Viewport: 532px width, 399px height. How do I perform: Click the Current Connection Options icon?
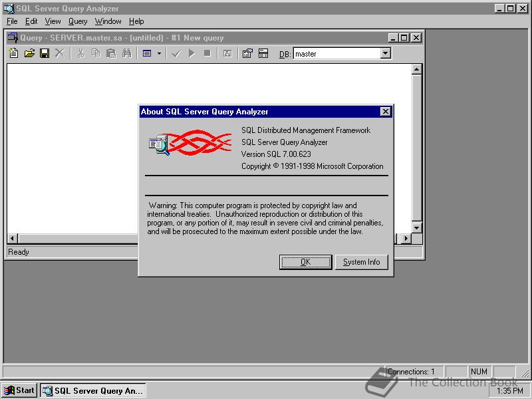coord(247,53)
